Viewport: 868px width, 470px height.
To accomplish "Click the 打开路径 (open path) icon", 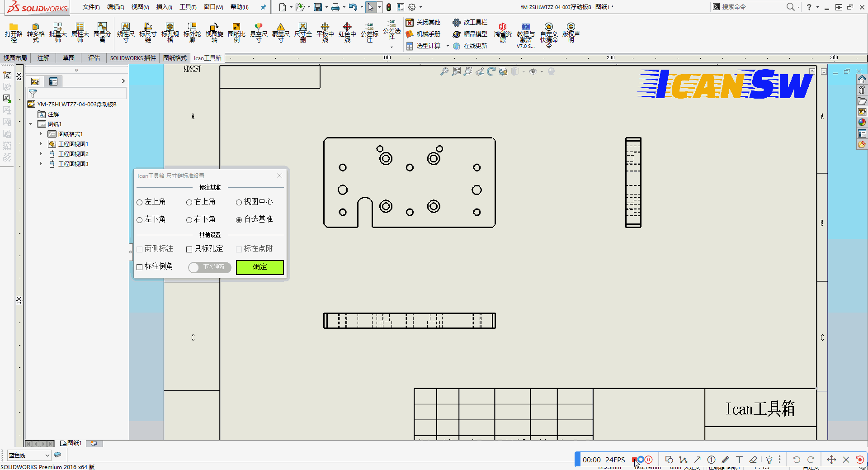I will click(14, 33).
